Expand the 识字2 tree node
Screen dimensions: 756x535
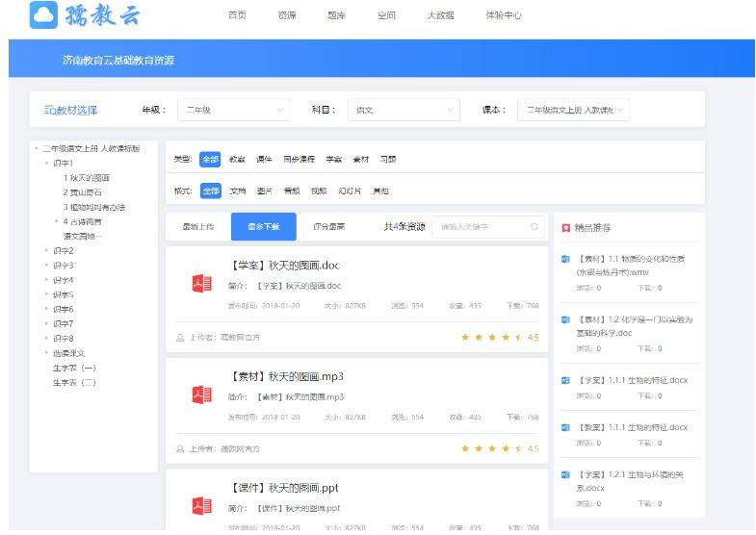[47, 250]
